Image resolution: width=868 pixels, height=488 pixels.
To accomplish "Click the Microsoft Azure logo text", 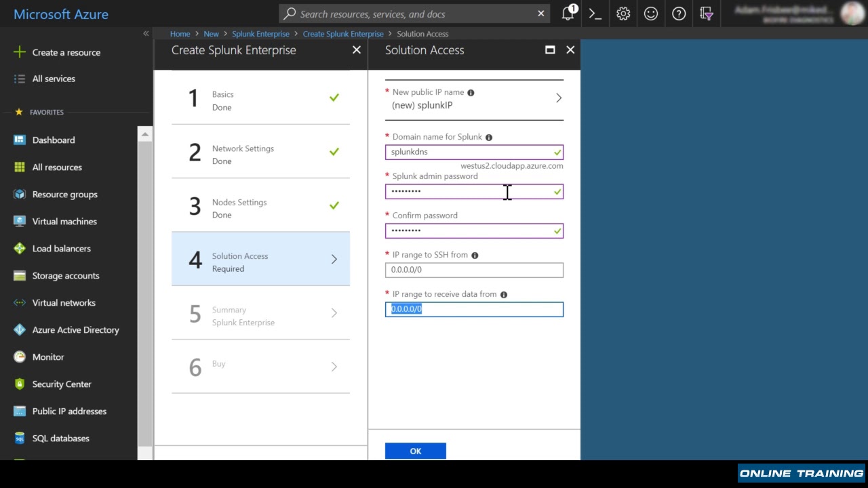I will click(61, 14).
